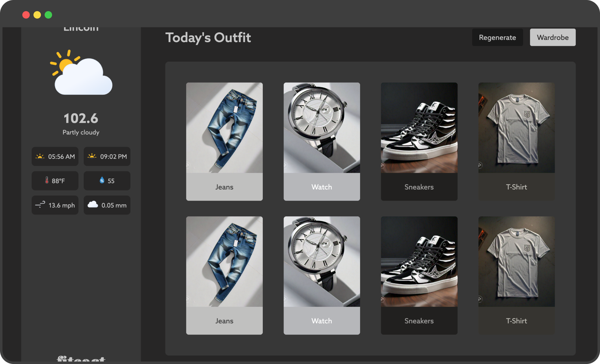Click the Today's Outfit heading
600x364 pixels.
[x=208, y=38]
